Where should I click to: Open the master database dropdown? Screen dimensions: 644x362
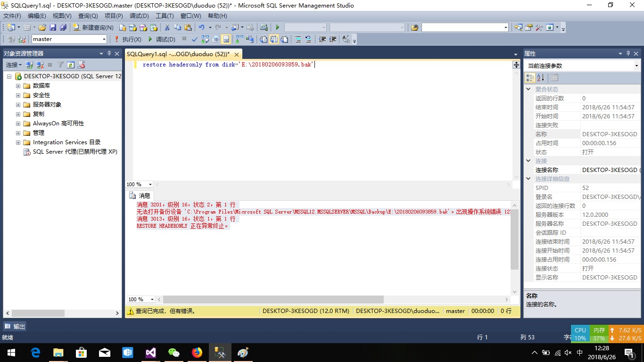click(x=104, y=39)
